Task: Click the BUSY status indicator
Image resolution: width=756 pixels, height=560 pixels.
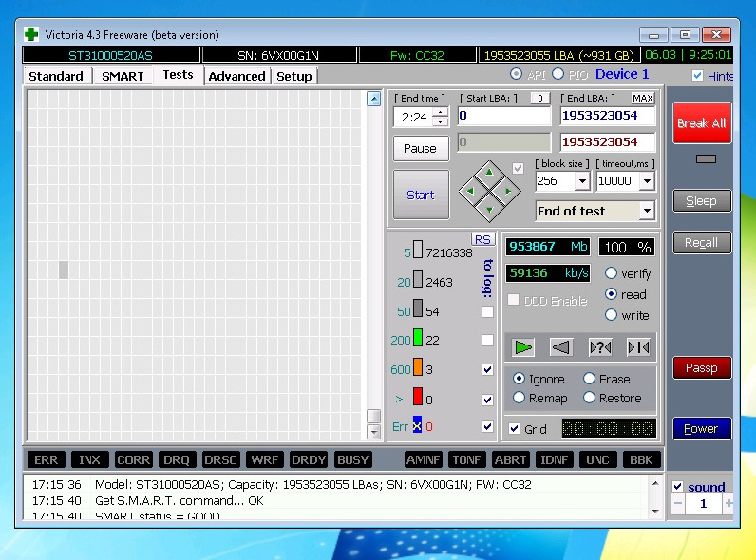Action: point(352,459)
